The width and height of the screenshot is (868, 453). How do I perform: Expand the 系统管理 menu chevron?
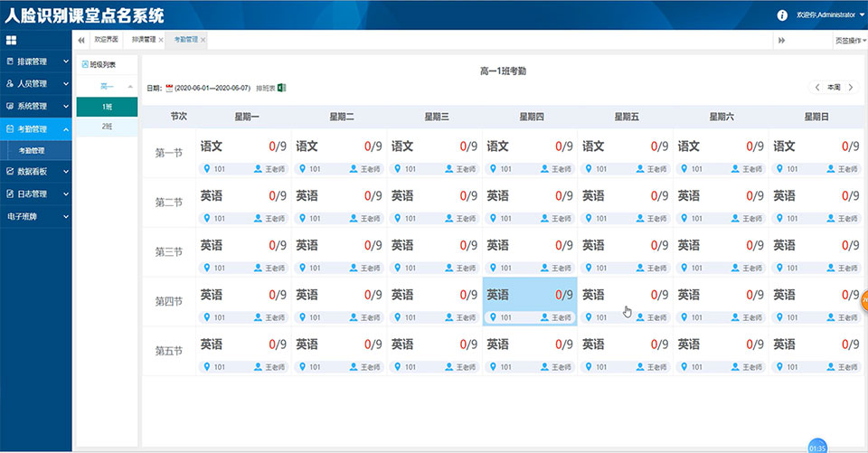tap(66, 106)
